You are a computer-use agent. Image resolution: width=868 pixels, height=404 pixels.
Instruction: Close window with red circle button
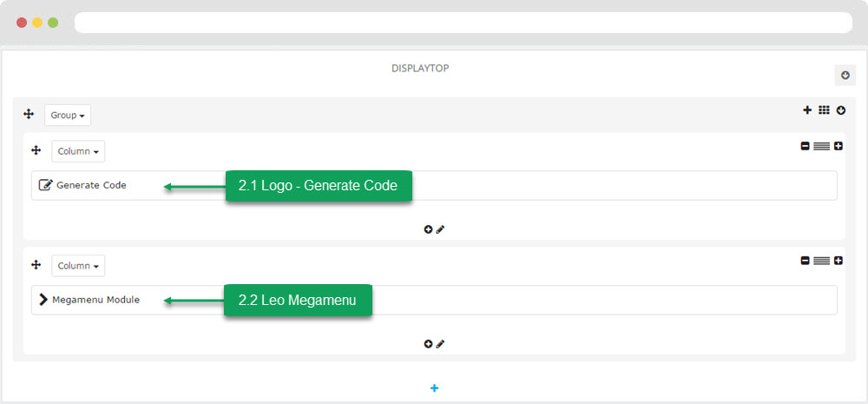(x=22, y=23)
